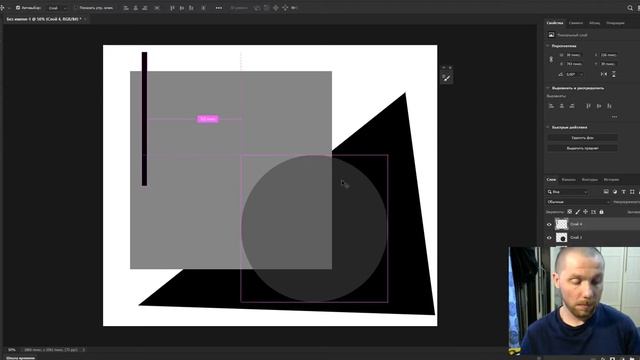Align horizontal centers in the Properties panel
The image size is (640, 360).
(x=562, y=106)
